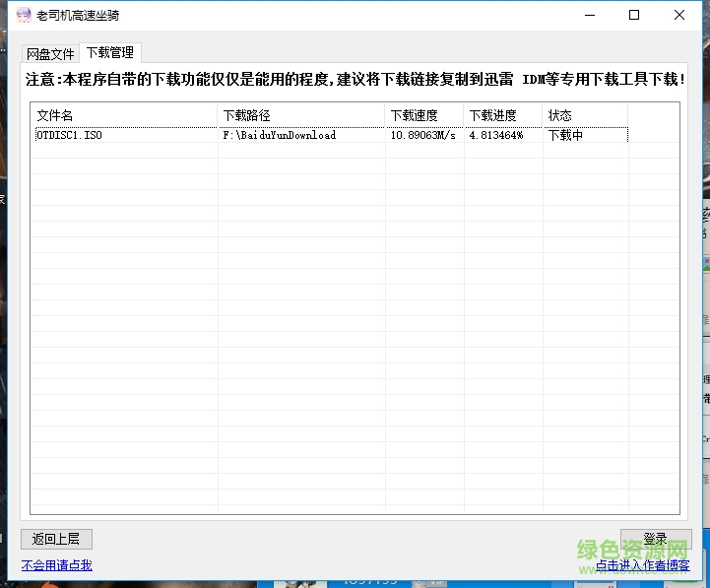Visit the 点击进入作者博客 link
This screenshot has width=710, height=588.
(642, 565)
